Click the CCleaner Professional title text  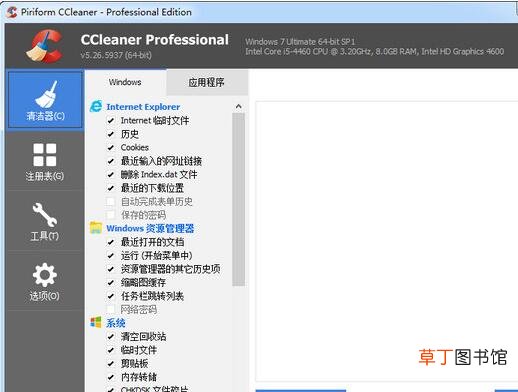tap(155, 40)
